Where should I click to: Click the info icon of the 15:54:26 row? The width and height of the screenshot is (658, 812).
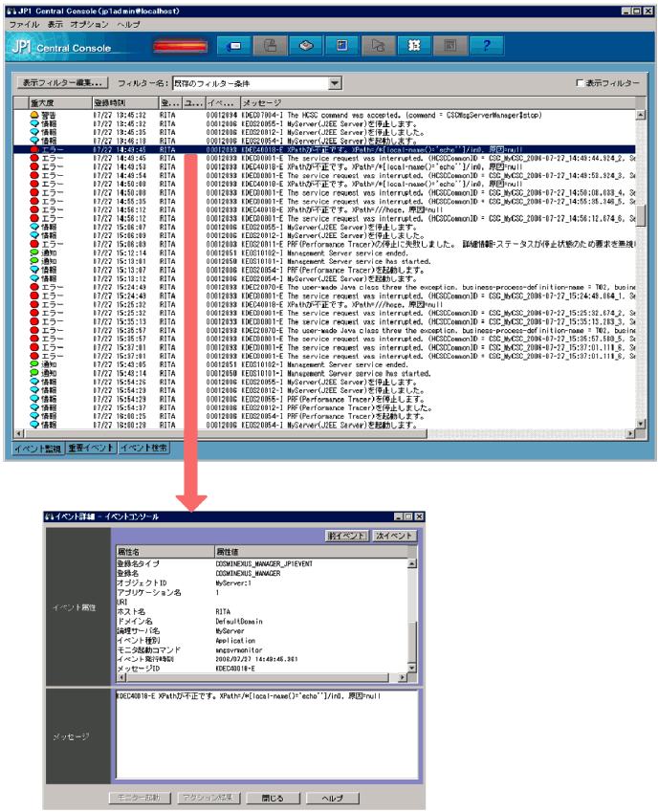tap(34, 382)
